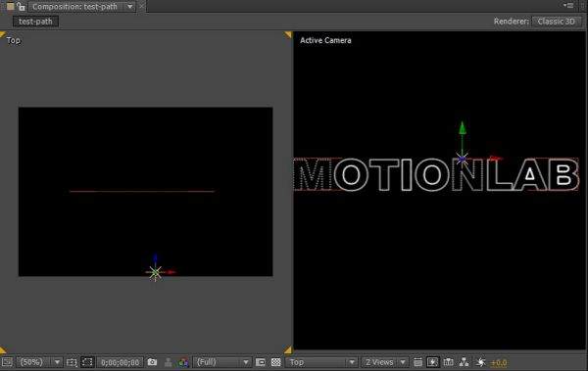The width and height of the screenshot is (588, 371).
Task: Open the Top 3D view dropdown
Action: [x=321, y=362]
